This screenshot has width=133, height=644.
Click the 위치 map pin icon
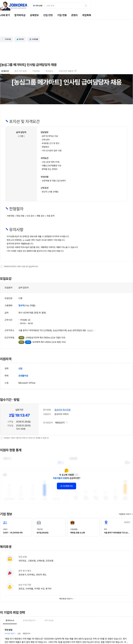click(x=106, y=523)
